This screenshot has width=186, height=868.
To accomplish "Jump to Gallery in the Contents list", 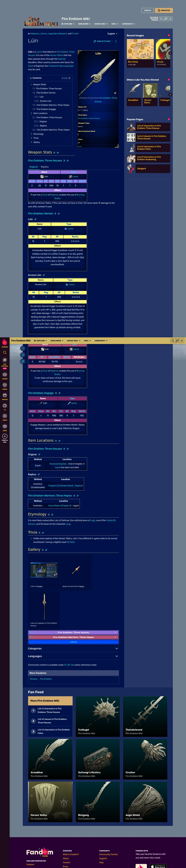I will [37, 142].
